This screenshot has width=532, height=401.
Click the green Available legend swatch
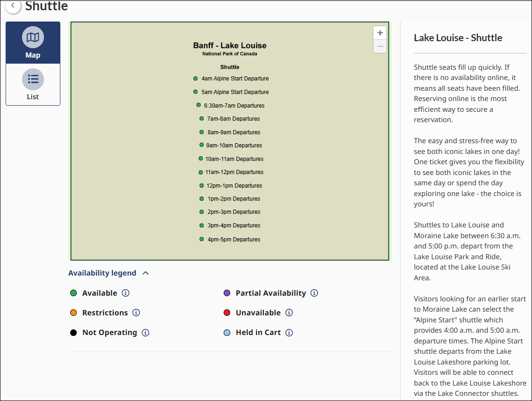coord(73,293)
